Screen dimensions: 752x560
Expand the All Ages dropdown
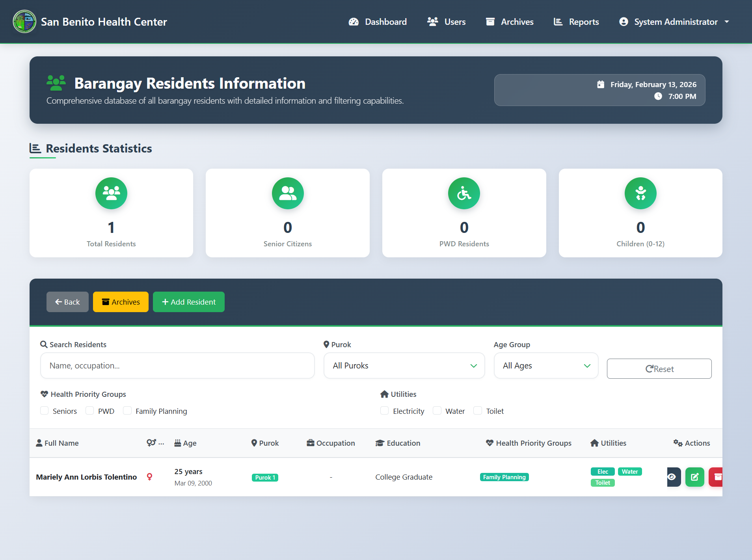point(546,366)
